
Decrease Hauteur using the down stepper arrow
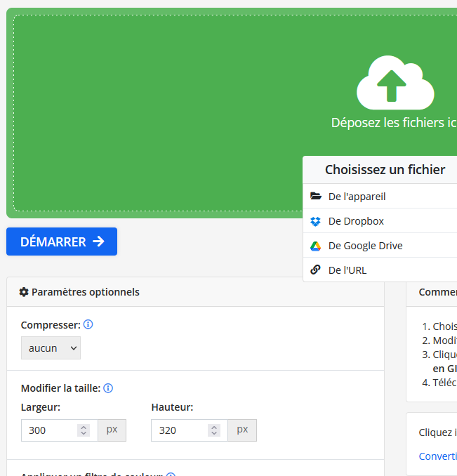click(x=214, y=434)
